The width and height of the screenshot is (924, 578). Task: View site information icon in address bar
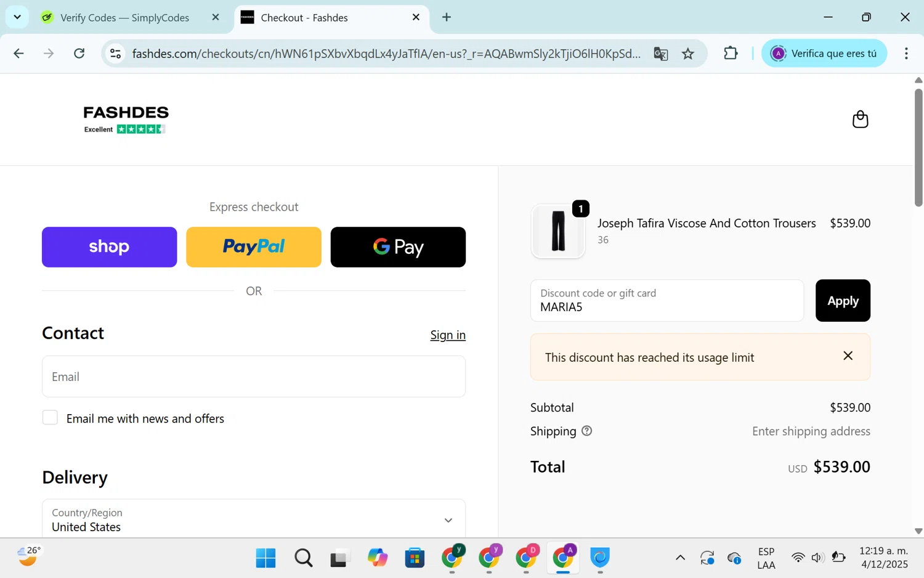(116, 54)
